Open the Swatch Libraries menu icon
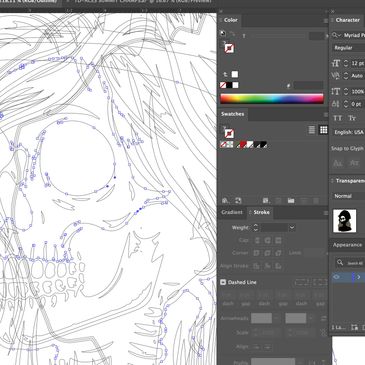365x365 pixels. pos(225,201)
